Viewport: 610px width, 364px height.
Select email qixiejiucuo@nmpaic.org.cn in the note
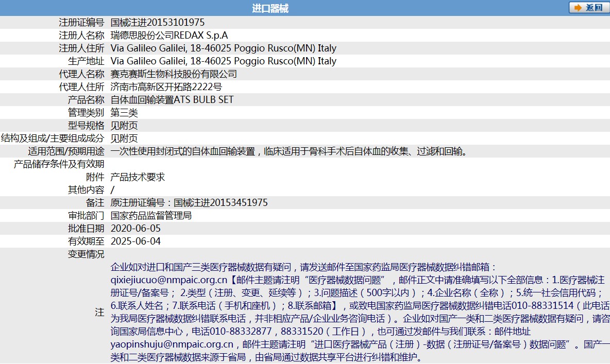point(169,280)
